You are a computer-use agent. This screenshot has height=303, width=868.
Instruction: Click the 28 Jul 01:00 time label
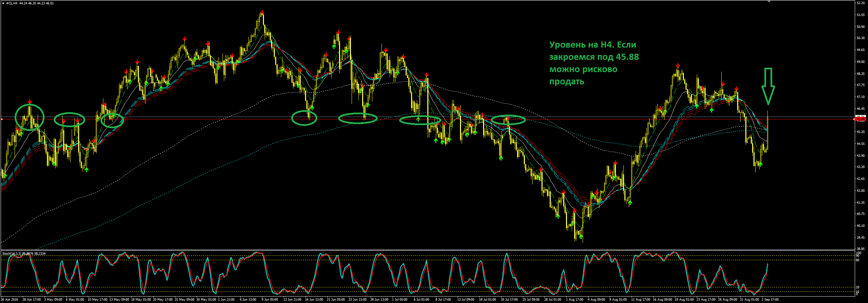point(553,300)
